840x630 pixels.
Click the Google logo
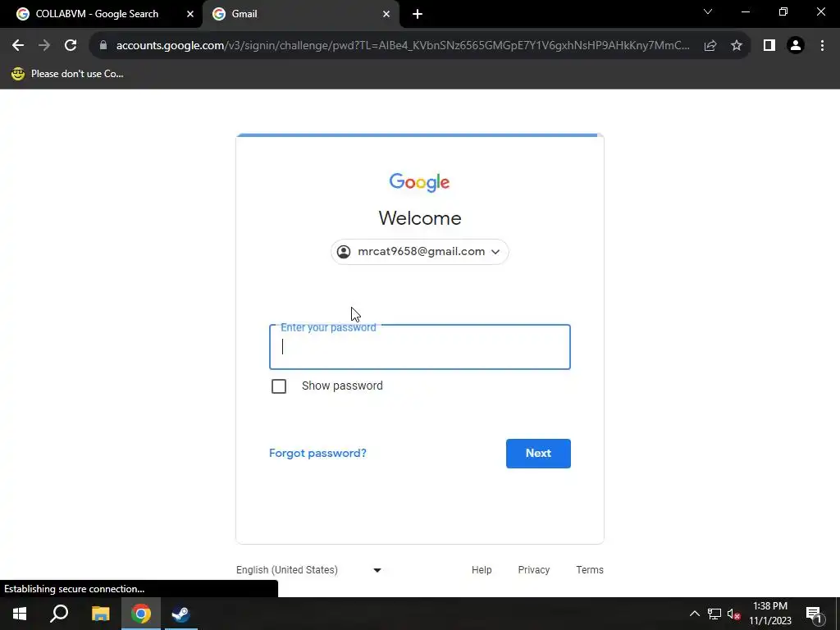tap(419, 183)
